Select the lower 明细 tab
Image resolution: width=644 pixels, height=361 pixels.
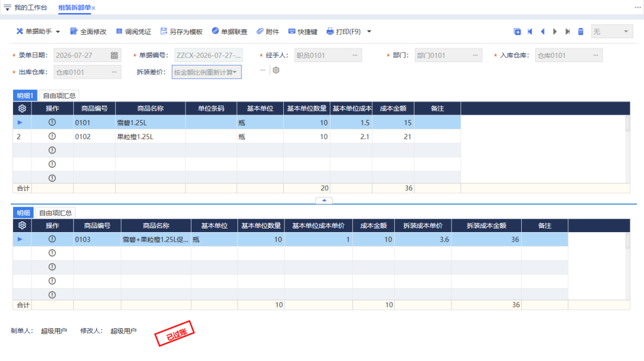pyautogui.click(x=23, y=213)
